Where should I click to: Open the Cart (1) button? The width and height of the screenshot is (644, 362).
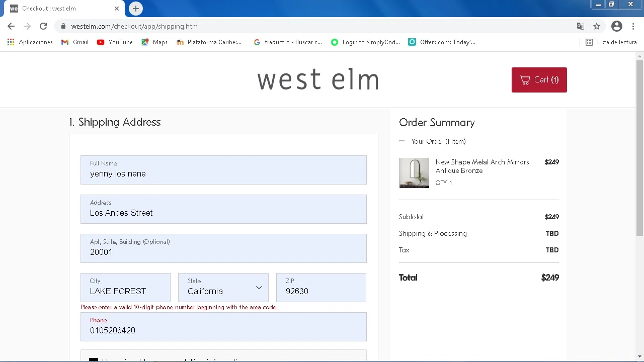click(539, 80)
